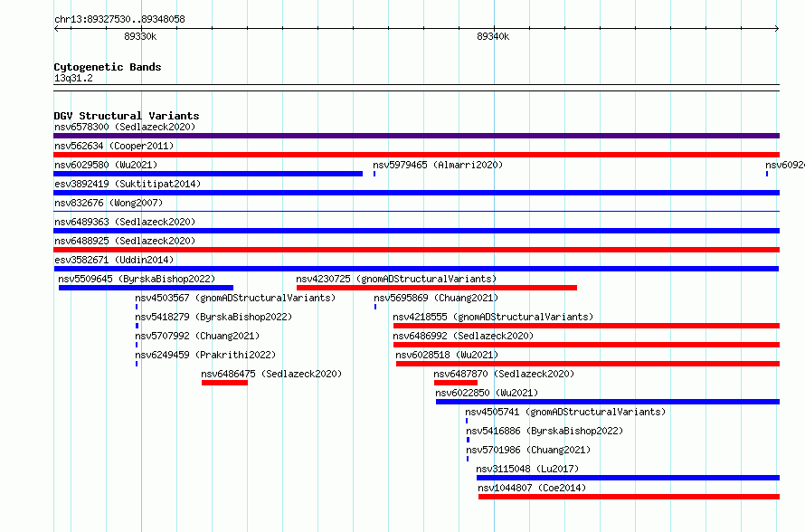Open nsv6486992 (Sedlazeck2020) label
Screen dimensions: 805x532
(x=463, y=336)
